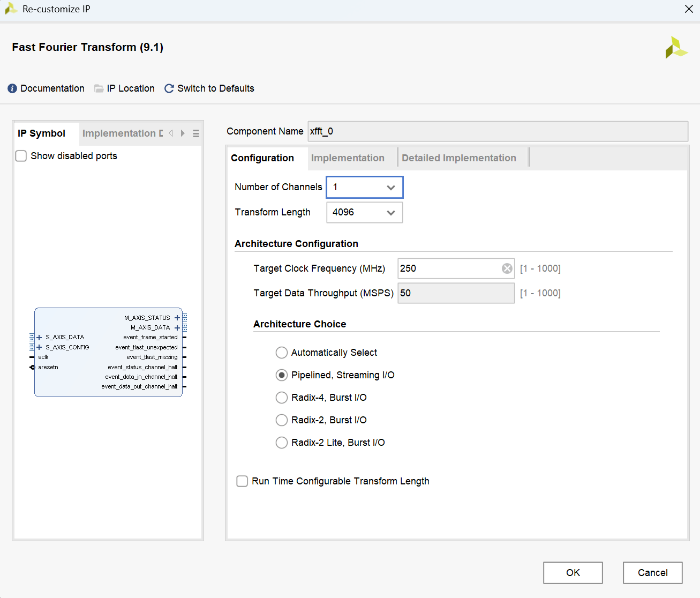Viewport: 700px width, 598px height.
Task: Select event_tlast_missing port label
Action: (x=152, y=357)
